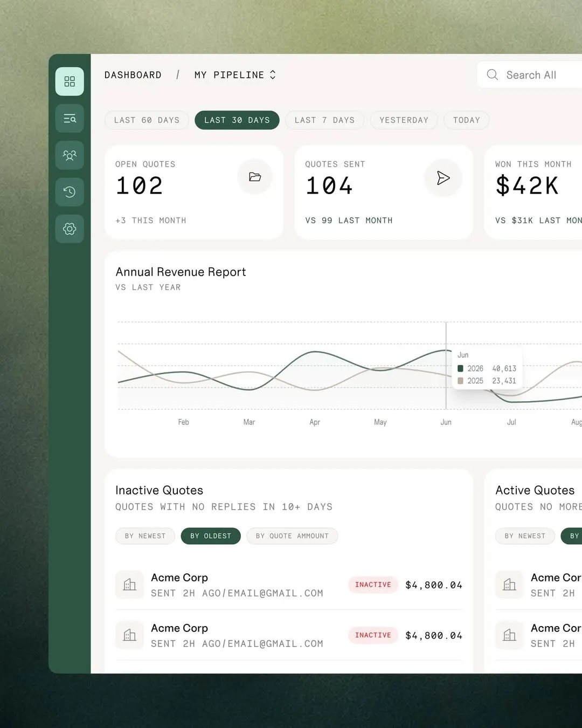
Task: Click the building icon of first Acme Corp quote
Action: (x=130, y=585)
